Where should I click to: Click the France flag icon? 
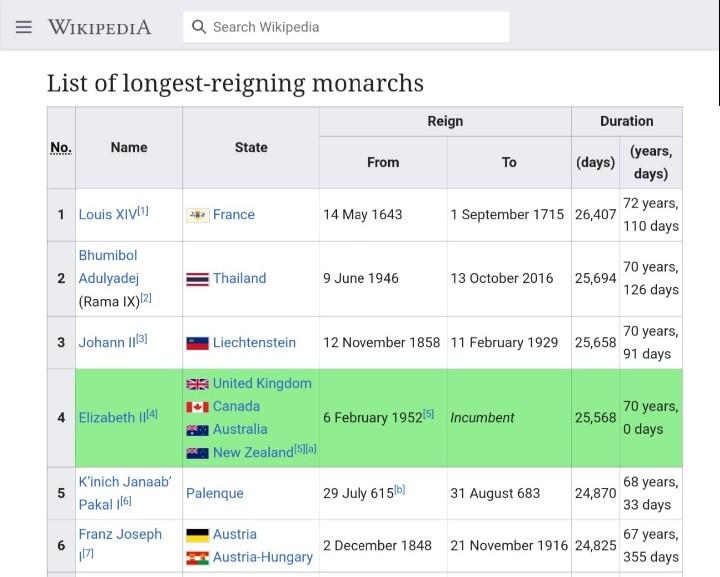coord(197,215)
